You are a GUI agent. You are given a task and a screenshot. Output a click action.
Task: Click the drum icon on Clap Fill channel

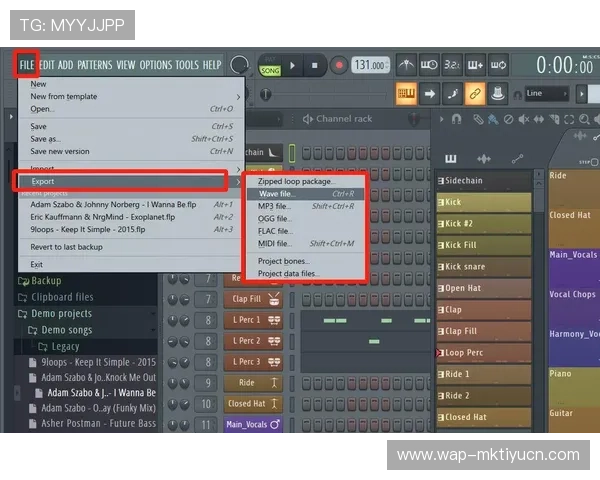[274, 298]
